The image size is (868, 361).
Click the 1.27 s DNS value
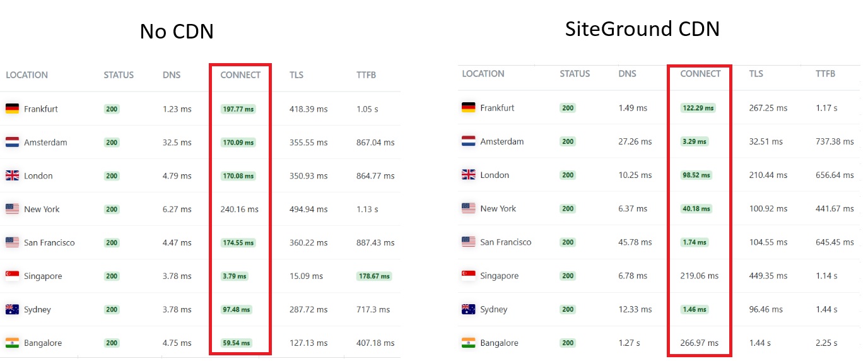[x=630, y=343]
